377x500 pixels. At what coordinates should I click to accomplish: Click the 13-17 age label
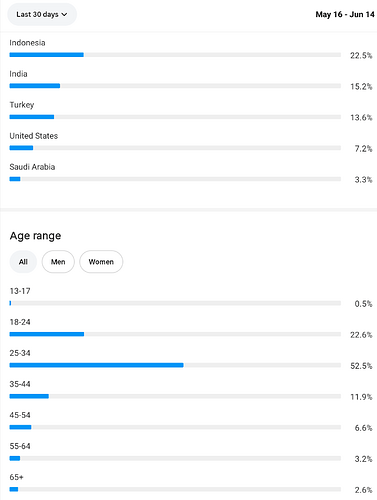click(x=20, y=291)
